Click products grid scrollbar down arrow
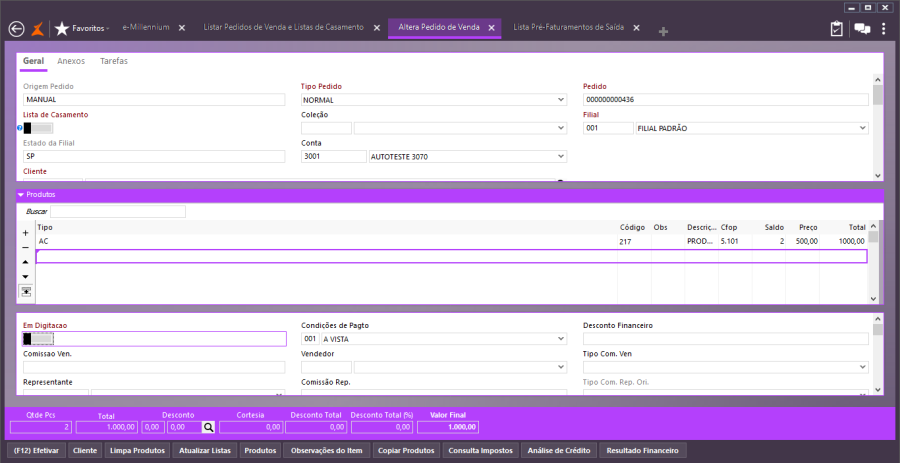The height and width of the screenshot is (463, 900). point(873,299)
